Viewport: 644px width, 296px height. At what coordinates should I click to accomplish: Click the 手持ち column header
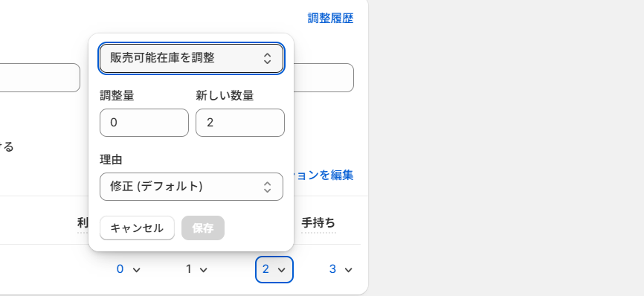point(318,223)
